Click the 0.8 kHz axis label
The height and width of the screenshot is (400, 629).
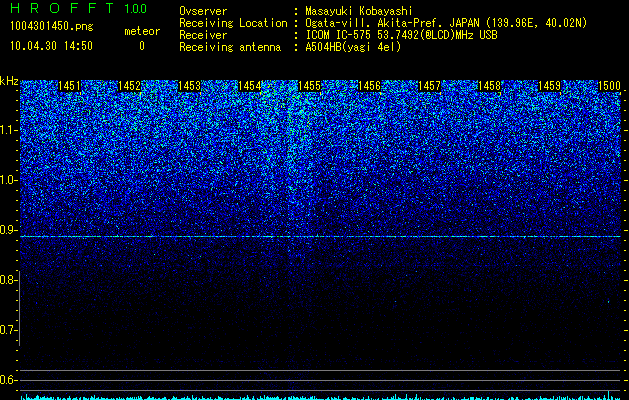pos(8,280)
